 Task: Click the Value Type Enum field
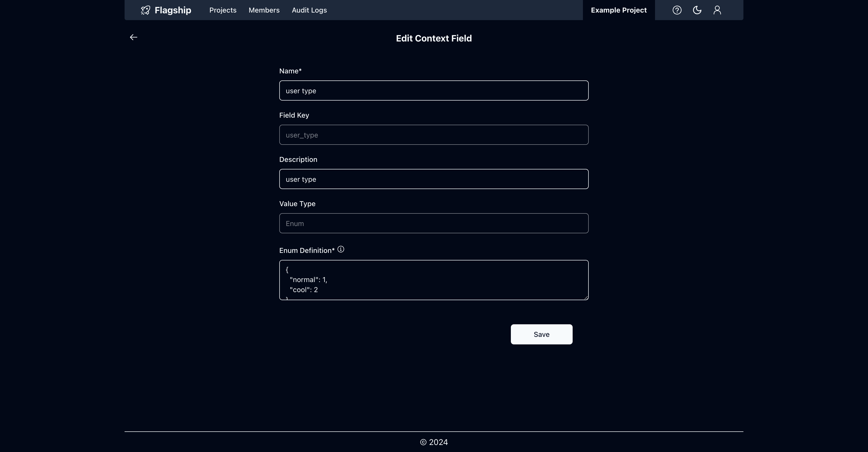(x=434, y=223)
